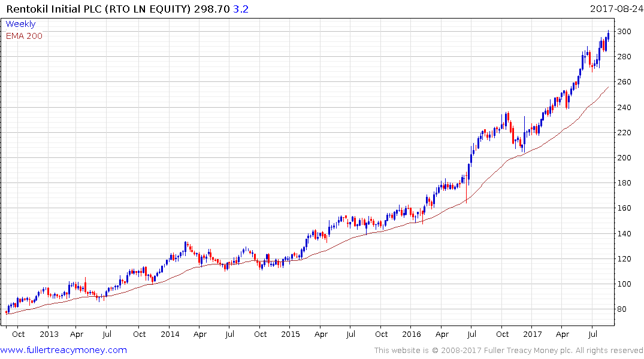This screenshot has width=644, height=359.
Task: Click the 2015 year label on time axis
Action: 291,334
